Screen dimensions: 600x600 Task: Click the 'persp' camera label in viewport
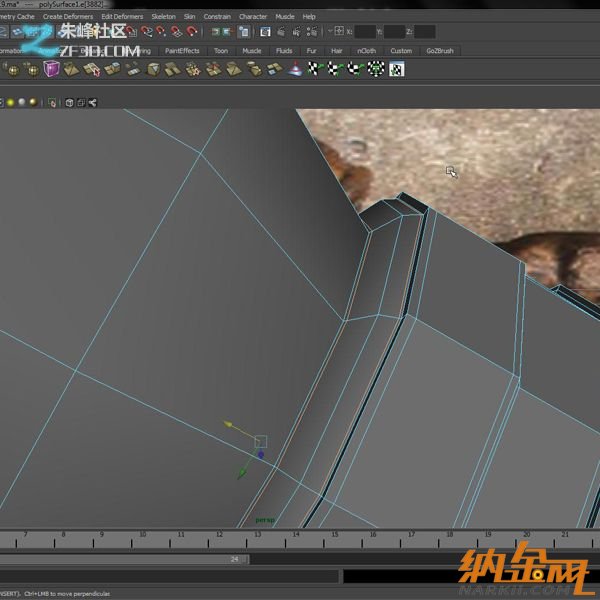(265, 520)
